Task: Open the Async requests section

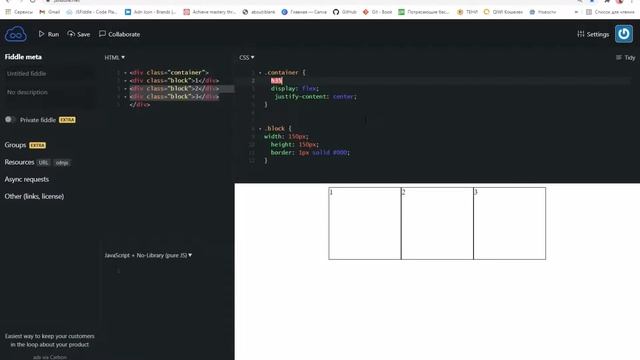Action: click(x=27, y=179)
